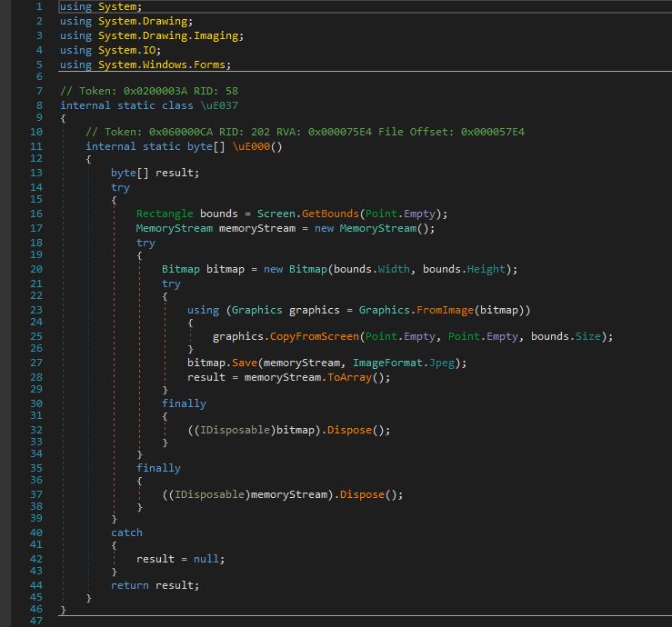Click the FromImage method reference
The width and height of the screenshot is (672, 627).
(x=445, y=310)
